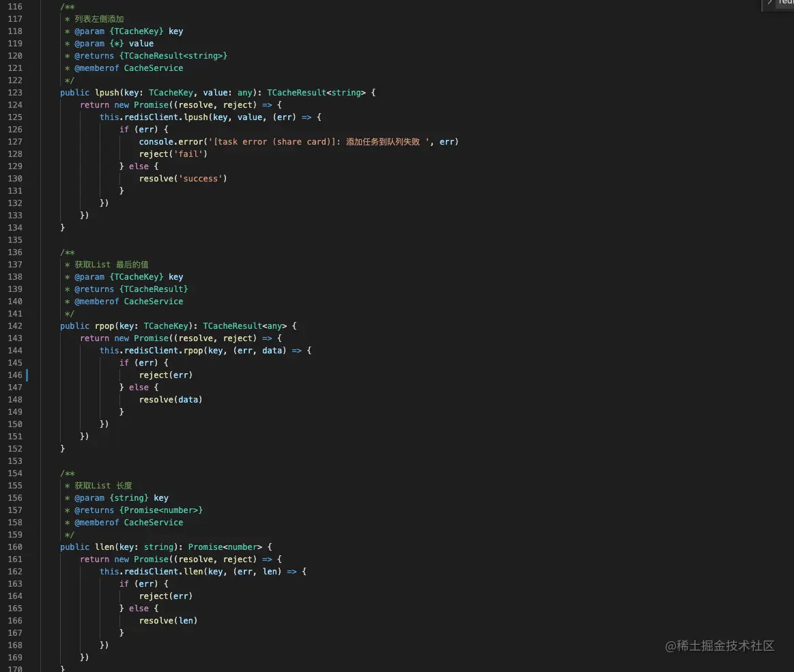This screenshot has width=794, height=672.
Task: Click reject(err) on line 146
Action: (x=166, y=375)
